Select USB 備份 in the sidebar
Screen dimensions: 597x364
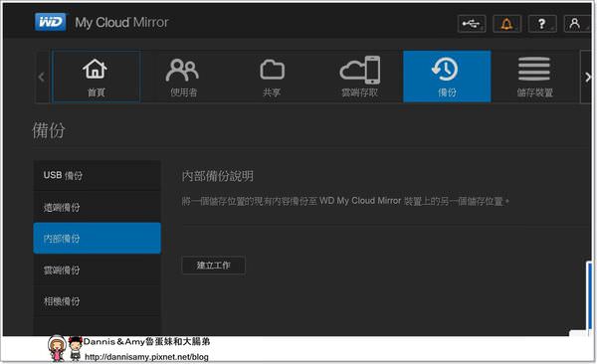pyautogui.click(x=98, y=175)
